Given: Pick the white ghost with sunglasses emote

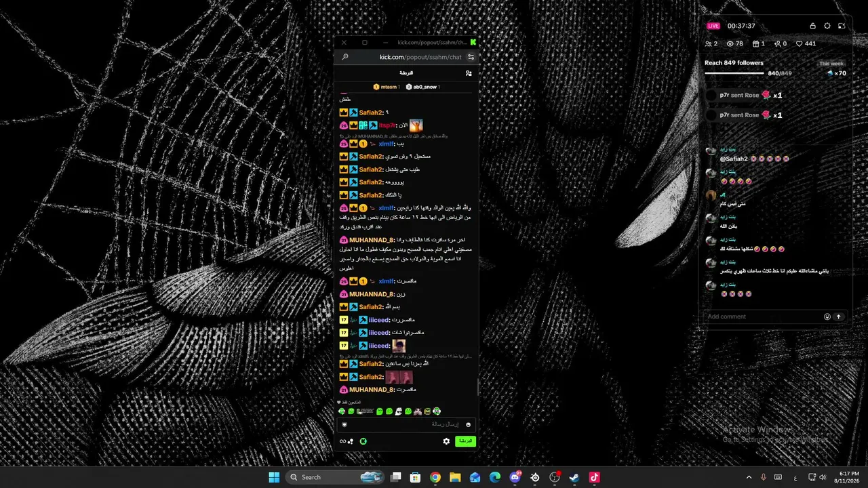Looking at the screenshot, I should click(x=399, y=411).
